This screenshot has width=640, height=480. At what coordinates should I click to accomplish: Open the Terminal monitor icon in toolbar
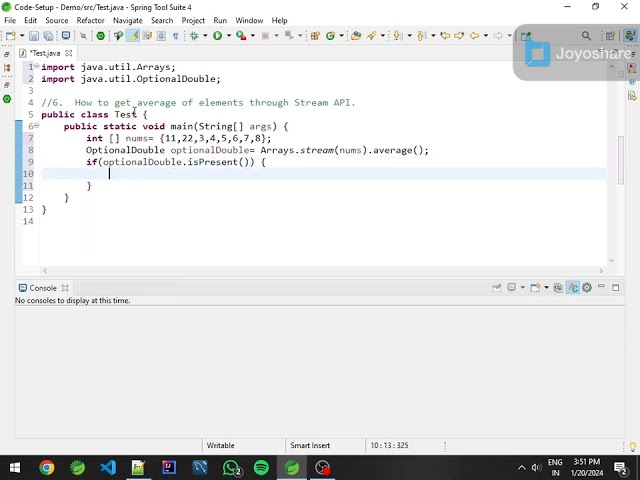(x=66, y=36)
